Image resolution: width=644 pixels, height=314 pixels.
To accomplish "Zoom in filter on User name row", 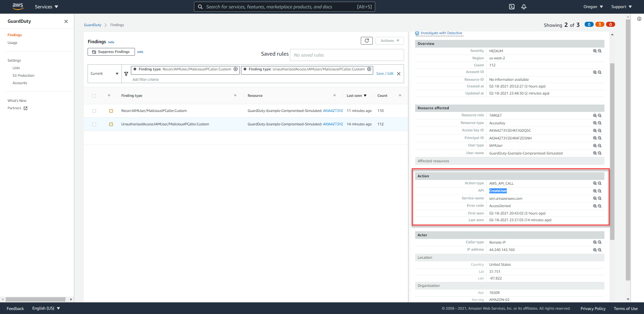I will point(595,153).
